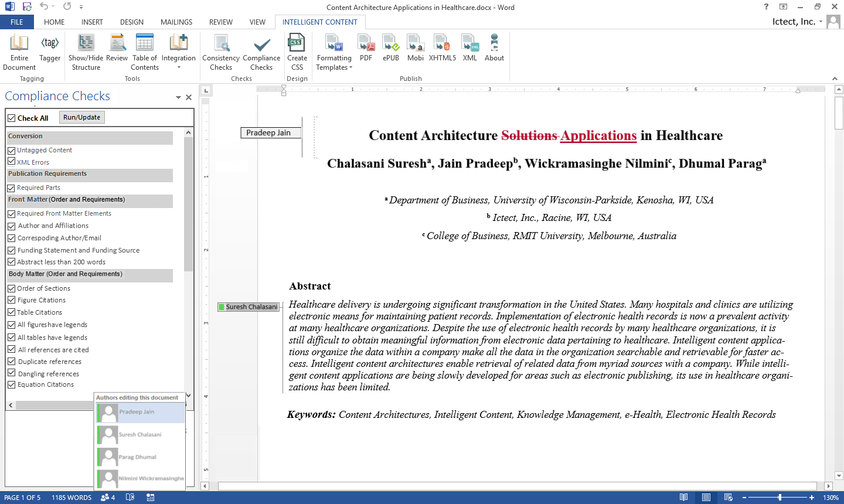Publish document as XML
Image resolution: width=844 pixels, height=504 pixels.
pyautogui.click(x=470, y=48)
